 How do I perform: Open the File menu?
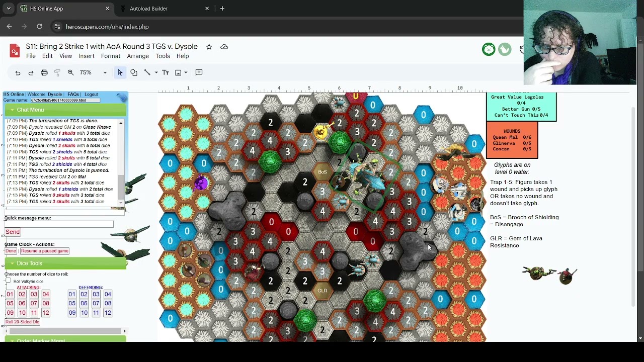tap(31, 56)
